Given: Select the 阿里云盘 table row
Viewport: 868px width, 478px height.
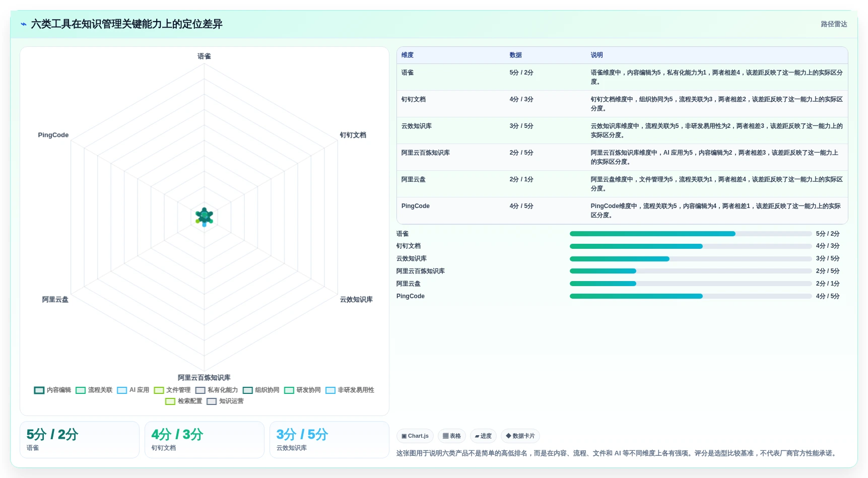Looking at the screenshot, I should [622, 184].
